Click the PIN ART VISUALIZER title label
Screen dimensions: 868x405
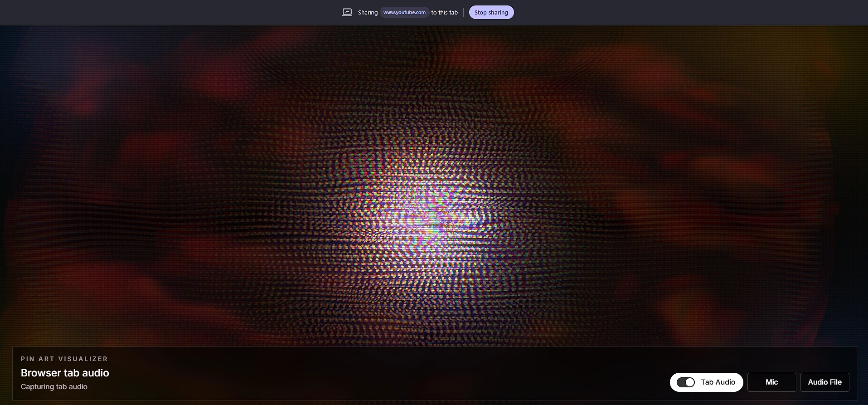(64, 359)
